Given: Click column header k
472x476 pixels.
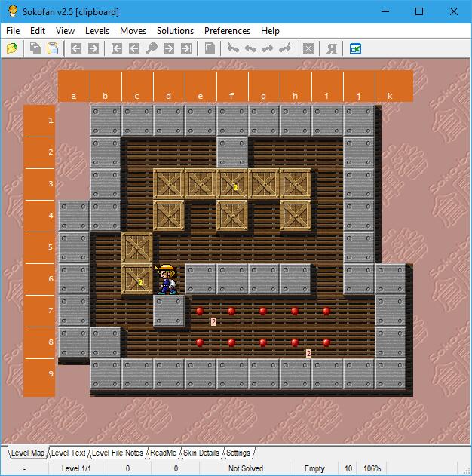Looking at the screenshot, I should click(394, 86).
